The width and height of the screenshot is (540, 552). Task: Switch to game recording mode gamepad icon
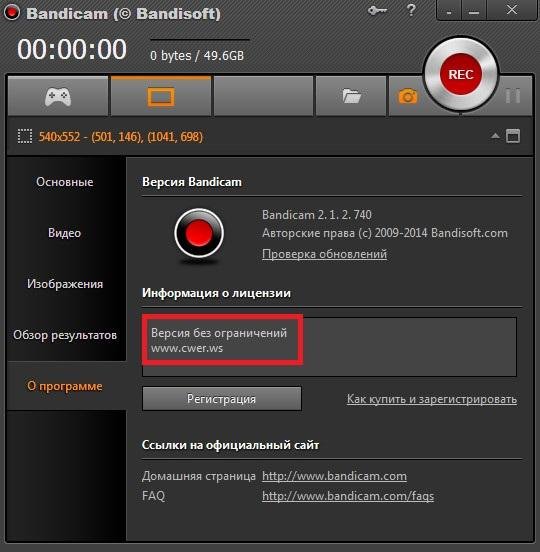point(58,96)
